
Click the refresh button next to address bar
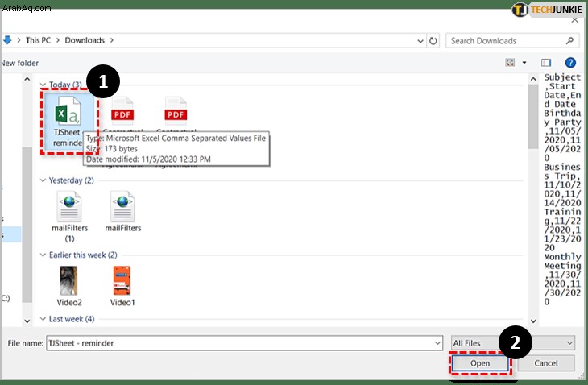point(433,41)
